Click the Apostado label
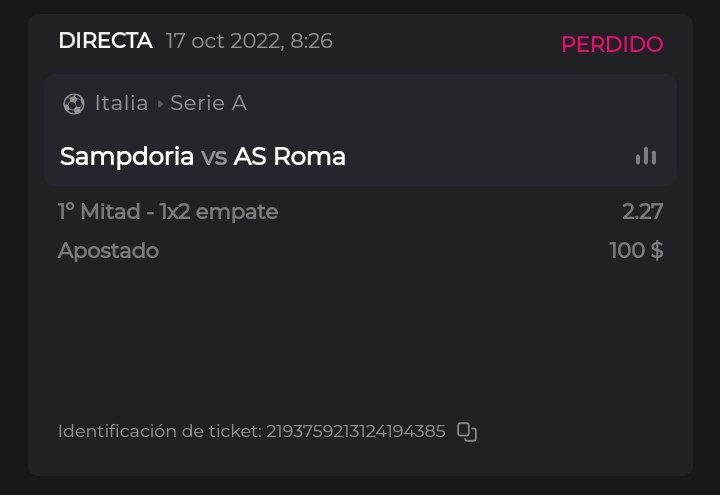 pyautogui.click(x=108, y=250)
